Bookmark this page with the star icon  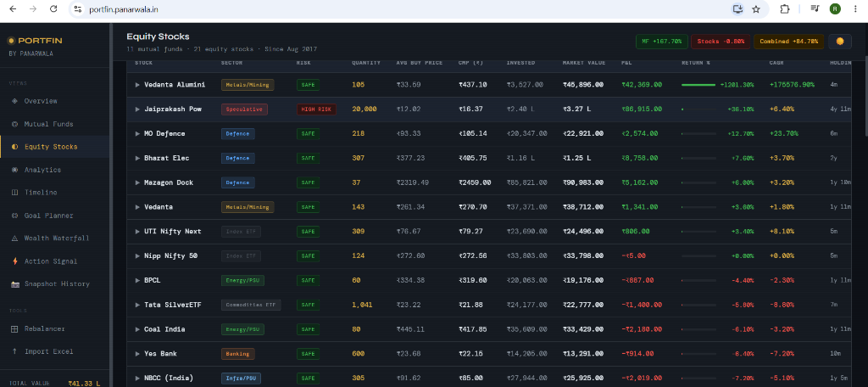tap(755, 8)
